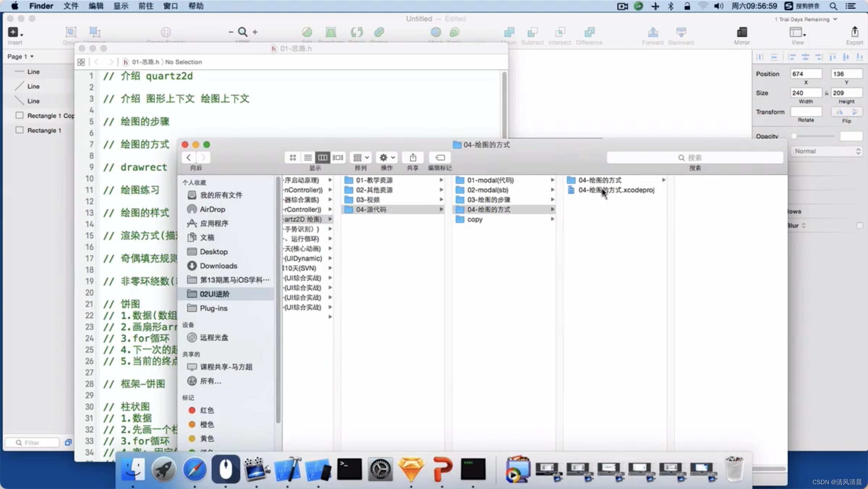Open the related items grid icon in Xcode
Image resolution: width=868 pixels, height=489 pixels.
[x=81, y=62]
